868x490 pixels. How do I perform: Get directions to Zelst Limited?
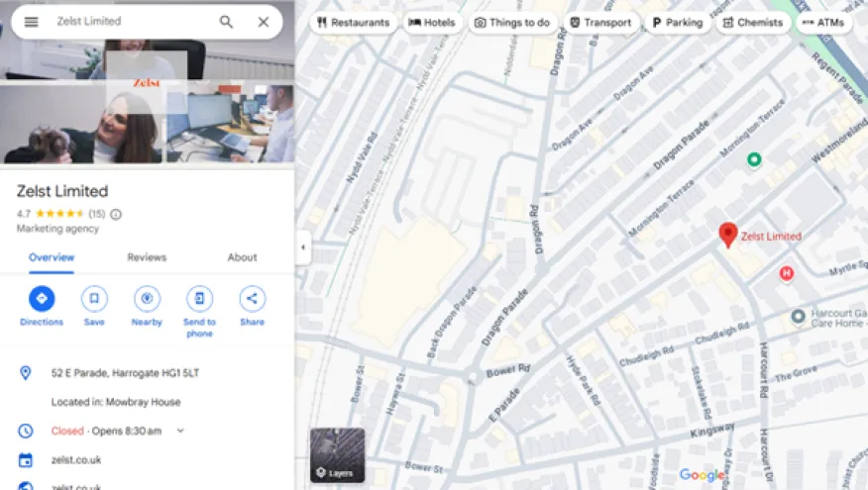pos(42,306)
